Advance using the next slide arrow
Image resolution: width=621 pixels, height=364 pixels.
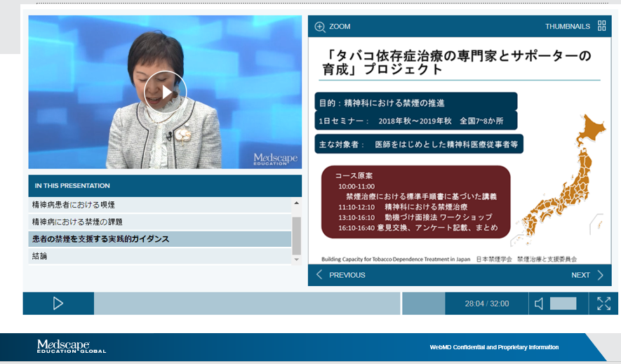pyautogui.click(x=601, y=275)
